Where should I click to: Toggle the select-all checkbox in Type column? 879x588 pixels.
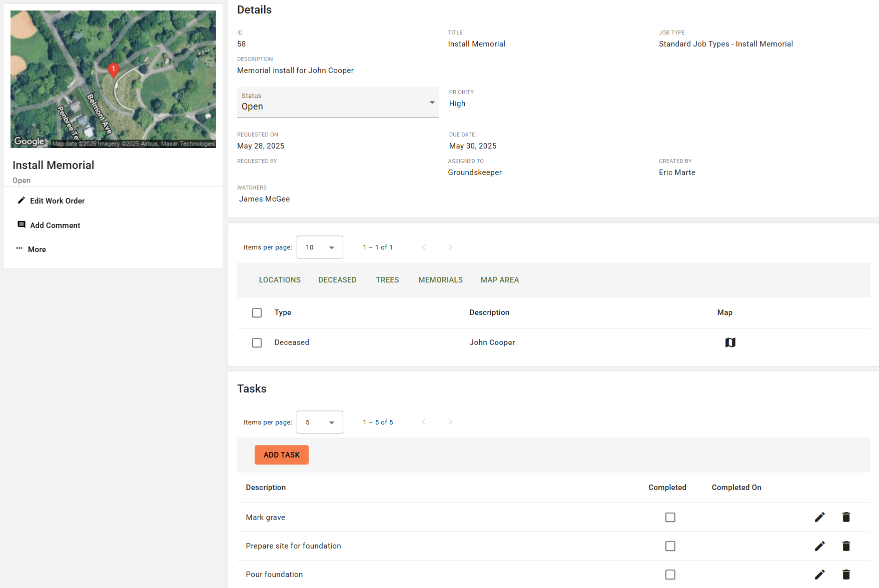pyautogui.click(x=257, y=312)
